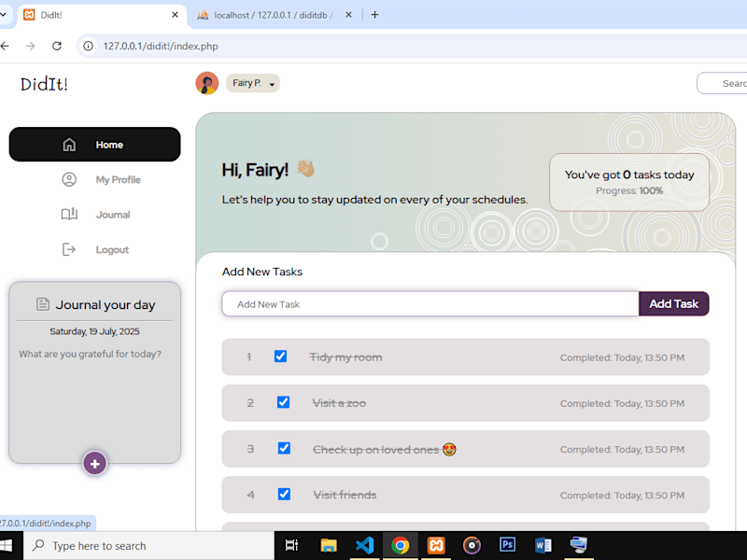Click the Logout arrow icon
747x560 pixels.
(69, 249)
